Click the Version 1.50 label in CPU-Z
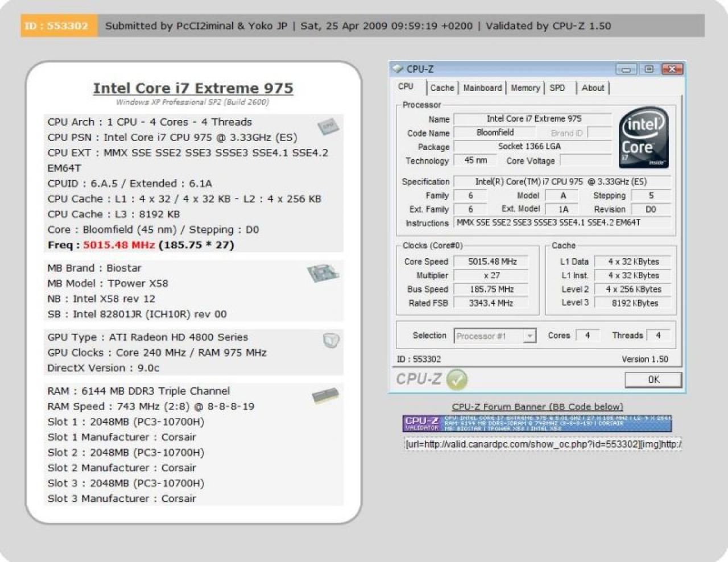Screen dimensions: 728x562 pyautogui.click(x=645, y=359)
